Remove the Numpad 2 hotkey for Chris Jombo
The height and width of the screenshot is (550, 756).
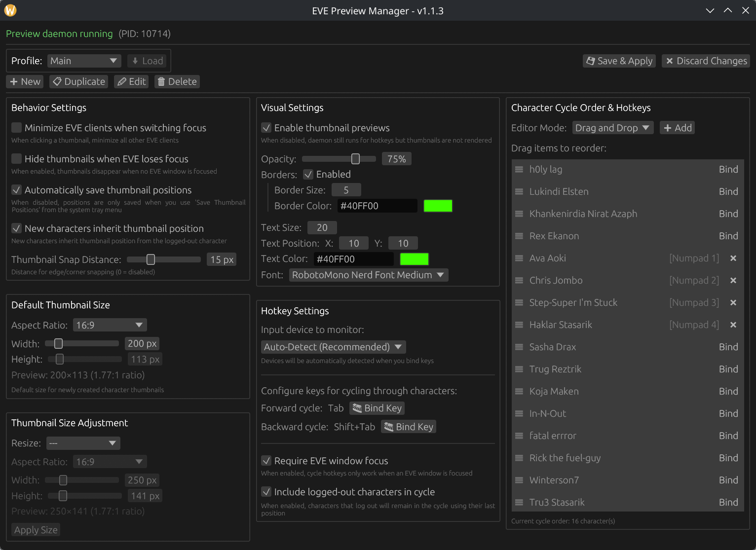733,280
